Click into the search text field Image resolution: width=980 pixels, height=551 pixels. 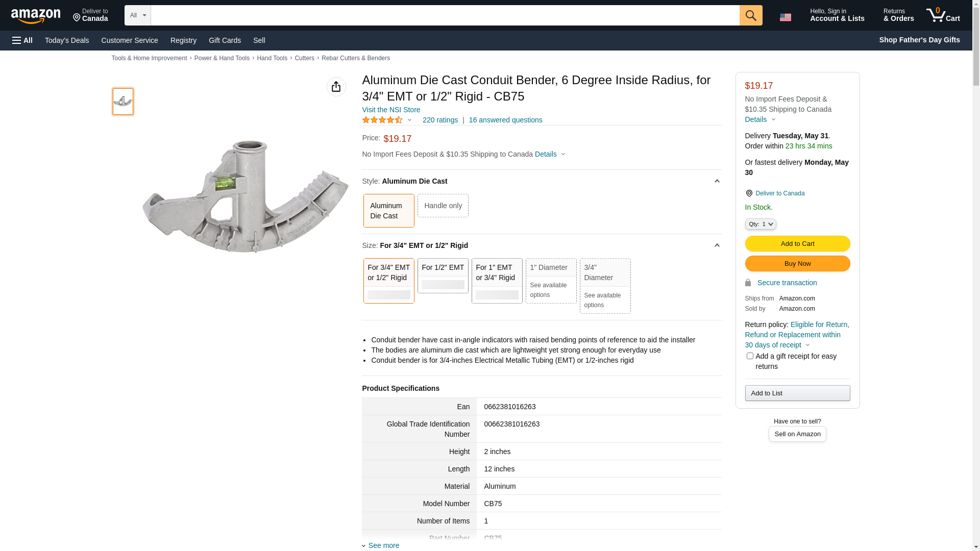click(x=445, y=15)
